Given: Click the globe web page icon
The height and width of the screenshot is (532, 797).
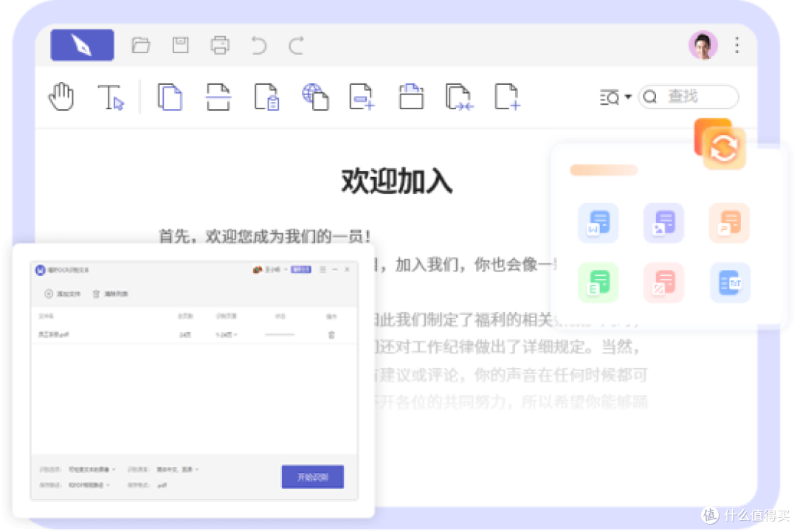Looking at the screenshot, I should click(x=315, y=97).
